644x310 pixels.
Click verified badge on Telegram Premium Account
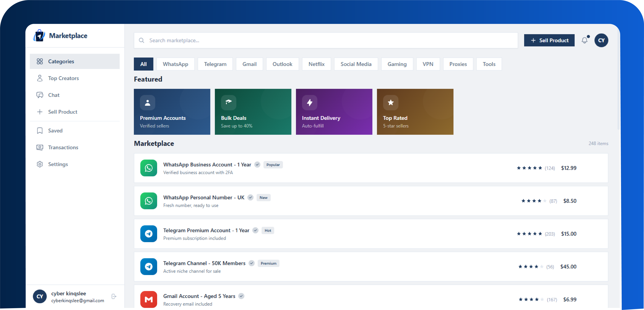[255, 230]
